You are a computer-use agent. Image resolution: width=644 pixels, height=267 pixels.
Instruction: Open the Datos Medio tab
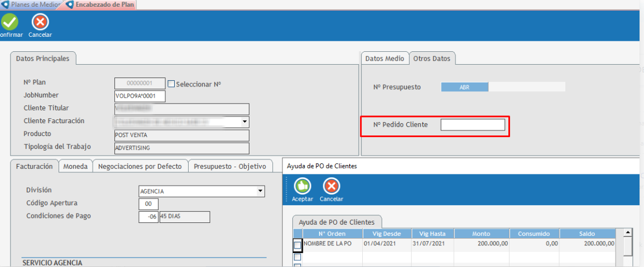point(385,59)
